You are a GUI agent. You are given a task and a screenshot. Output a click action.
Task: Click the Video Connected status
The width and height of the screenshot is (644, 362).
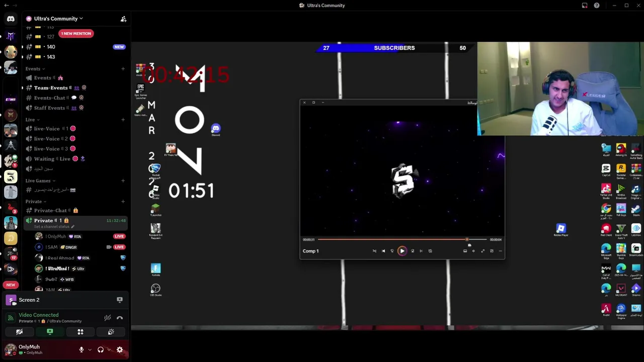coord(38,315)
